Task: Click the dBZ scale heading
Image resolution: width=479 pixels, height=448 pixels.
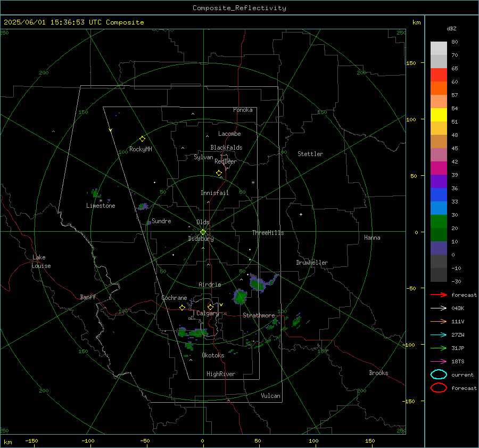Action: 451,29
